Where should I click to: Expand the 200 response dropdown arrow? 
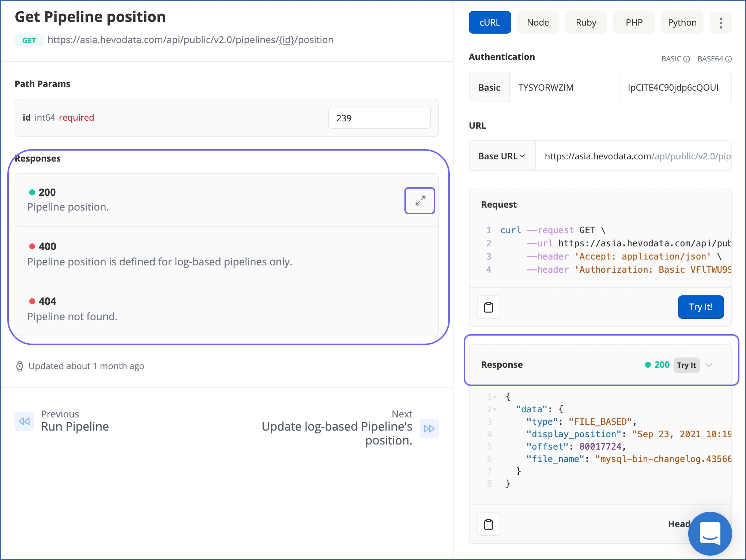click(x=420, y=199)
